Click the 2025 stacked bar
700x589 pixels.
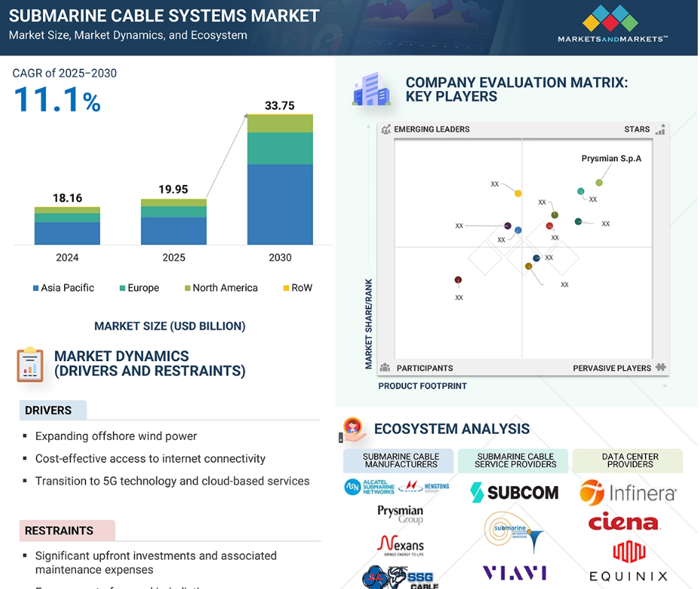pos(174,222)
